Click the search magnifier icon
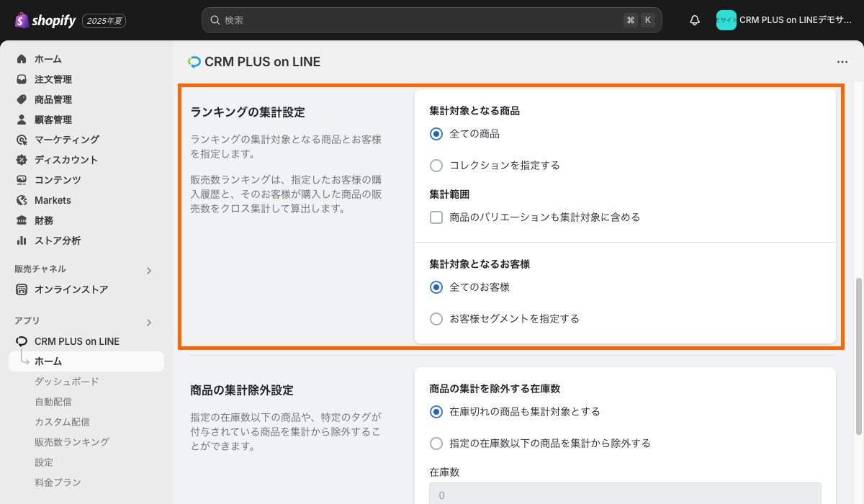This screenshot has width=864, height=504. tap(215, 20)
